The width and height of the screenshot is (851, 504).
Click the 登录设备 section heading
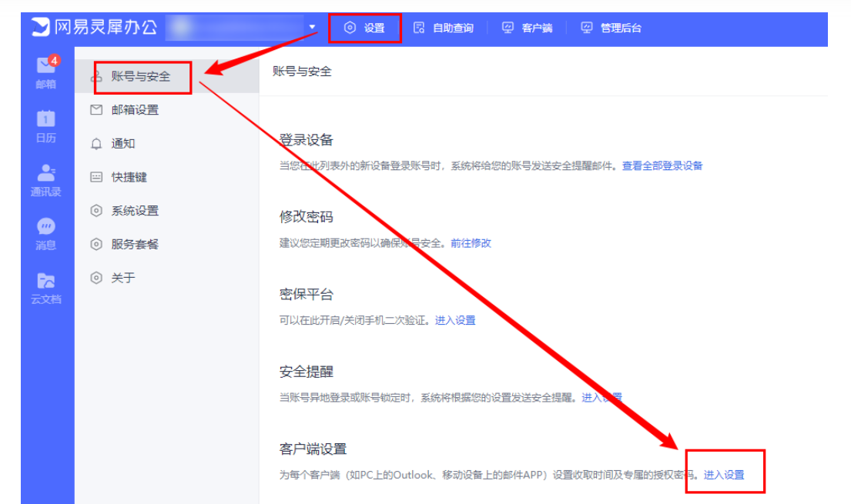point(306,140)
